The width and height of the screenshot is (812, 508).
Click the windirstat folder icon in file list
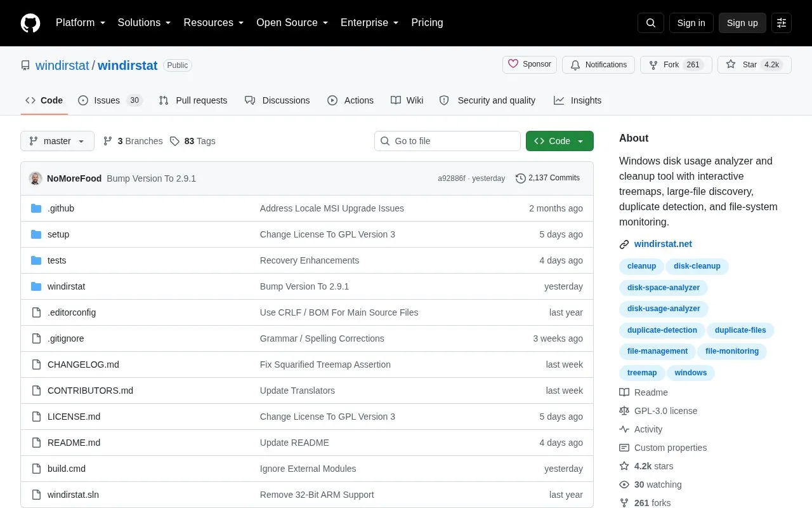(36, 286)
